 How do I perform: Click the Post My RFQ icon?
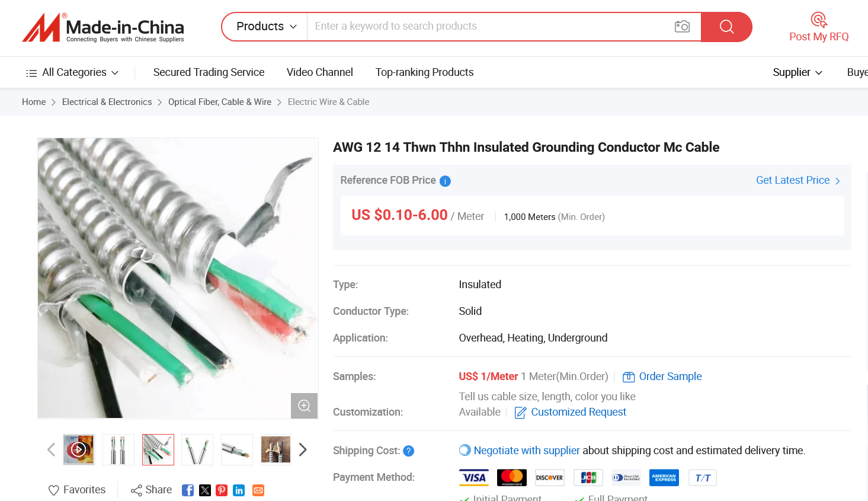[x=819, y=20]
